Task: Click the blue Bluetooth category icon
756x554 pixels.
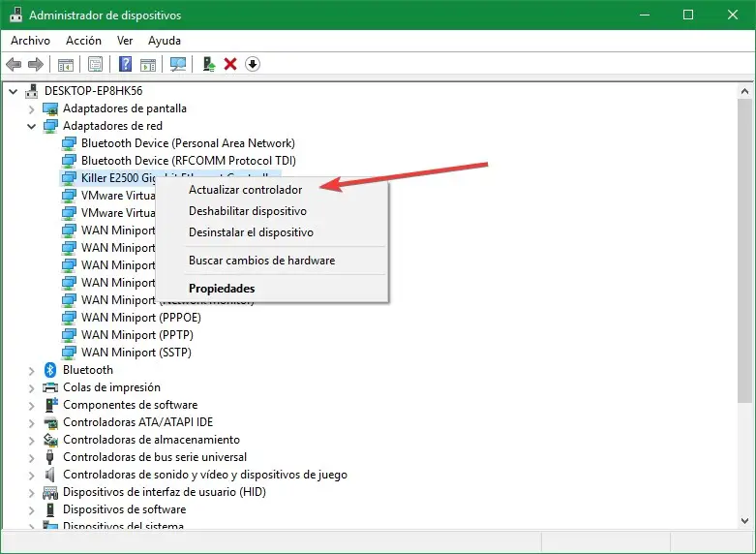Action: [x=50, y=370]
